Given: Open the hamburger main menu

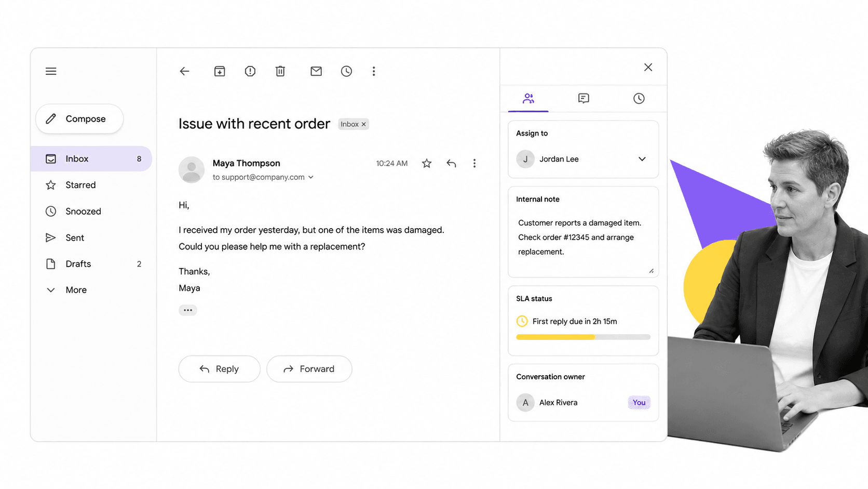Looking at the screenshot, I should pos(51,71).
